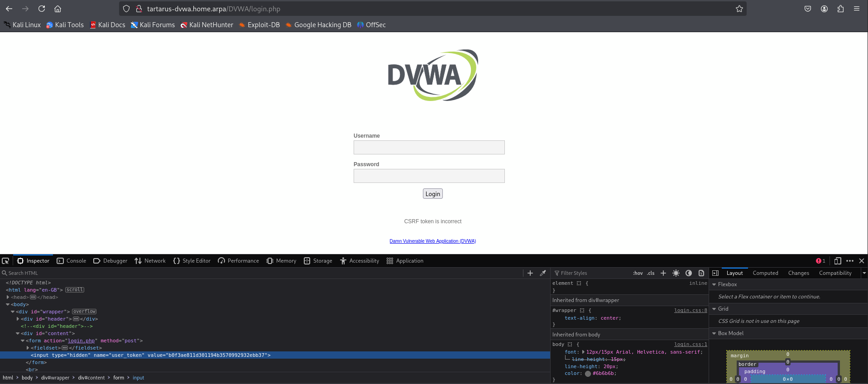Toggle pseudo-class panel with :hov

click(x=638, y=273)
